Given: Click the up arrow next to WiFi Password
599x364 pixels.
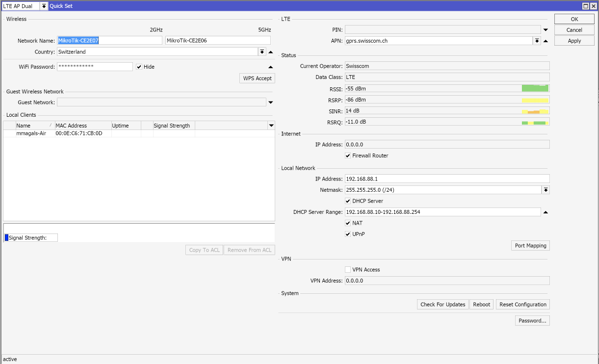Looking at the screenshot, I should [x=270, y=67].
